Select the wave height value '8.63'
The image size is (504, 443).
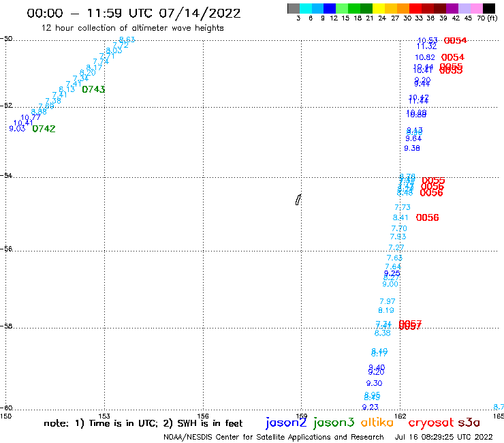pos(127,40)
